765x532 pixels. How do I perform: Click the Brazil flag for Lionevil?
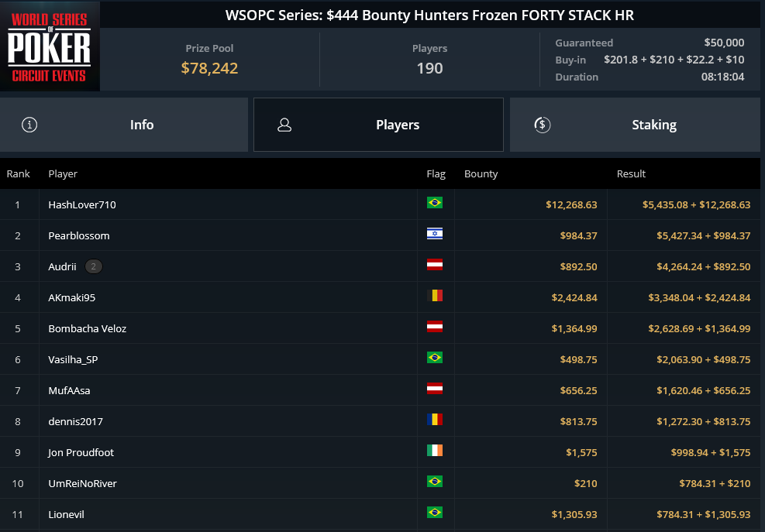435,513
